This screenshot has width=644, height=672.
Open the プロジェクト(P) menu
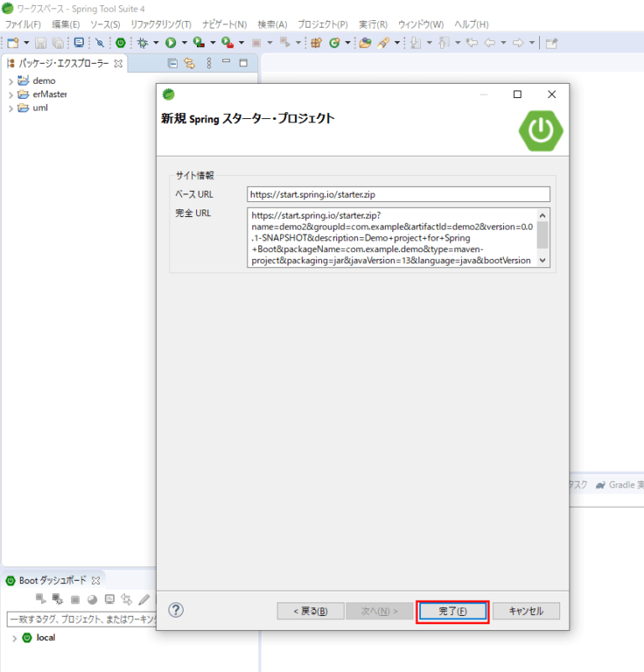coord(323,24)
